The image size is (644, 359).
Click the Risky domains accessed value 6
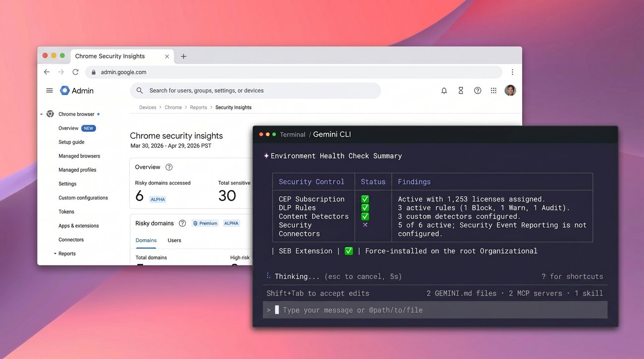[x=140, y=196]
